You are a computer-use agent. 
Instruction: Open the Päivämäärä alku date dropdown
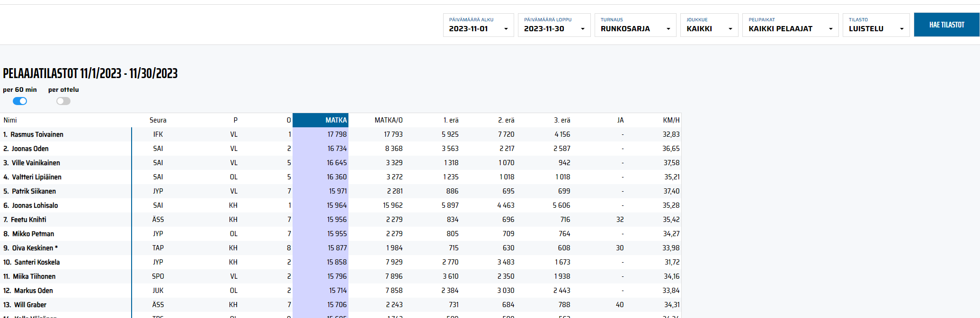point(478,25)
